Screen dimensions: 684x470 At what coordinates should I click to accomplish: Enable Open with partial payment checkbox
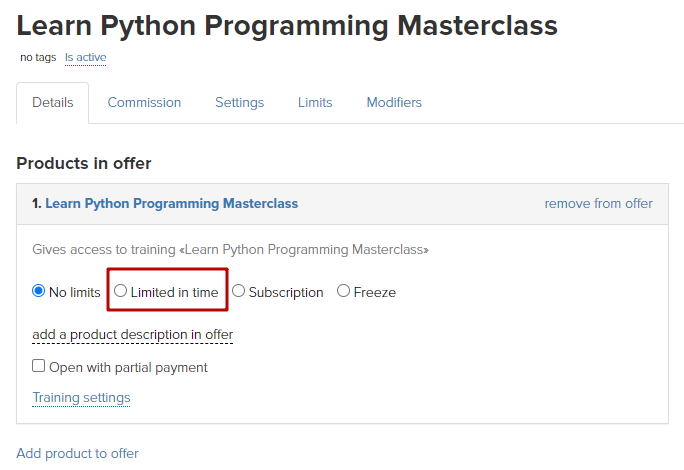38,366
